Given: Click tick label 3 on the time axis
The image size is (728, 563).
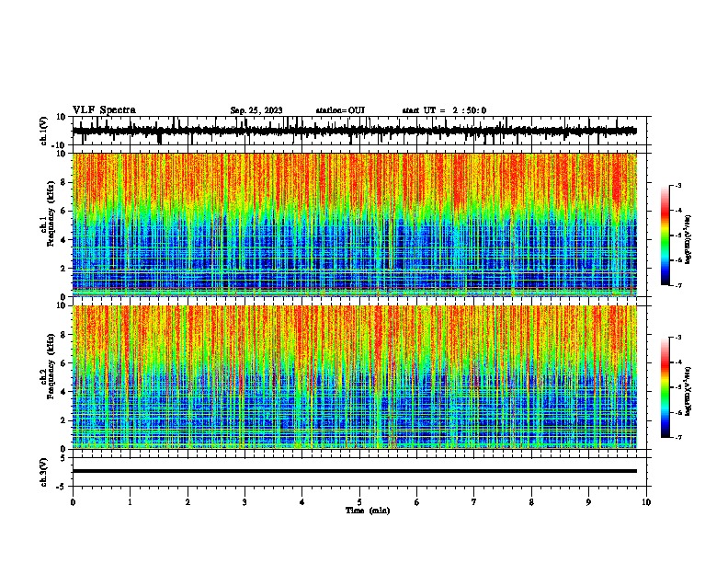Looking at the screenshot, I should click(x=245, y=502).
